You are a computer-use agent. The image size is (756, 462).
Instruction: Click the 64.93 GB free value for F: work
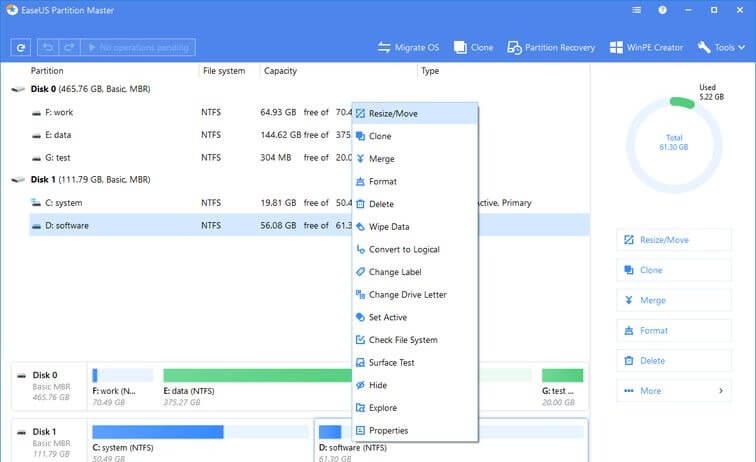pos(278,112)
